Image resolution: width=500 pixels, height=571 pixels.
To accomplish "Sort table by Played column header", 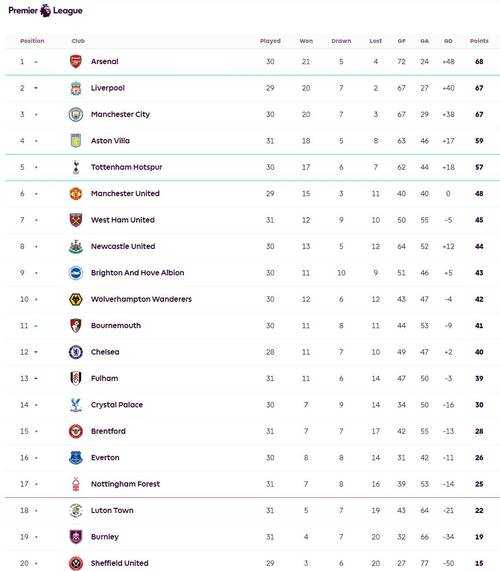I will 270,41.
